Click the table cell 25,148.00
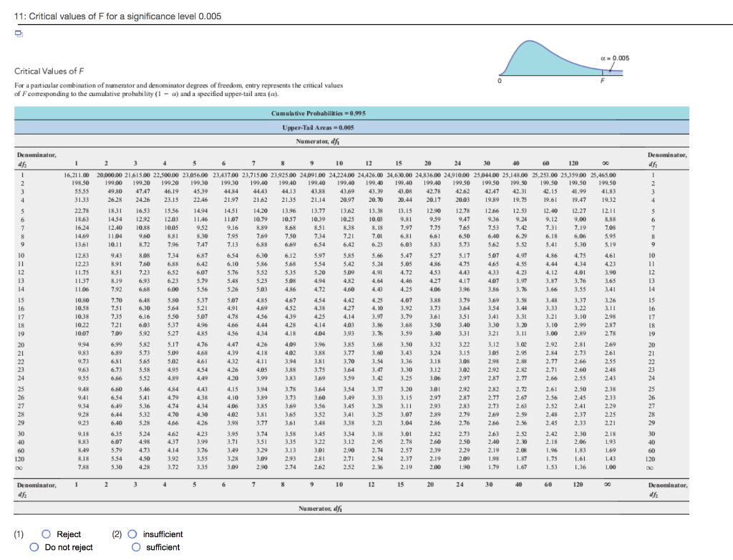The image size is (733, 560). tap(515, 175)
